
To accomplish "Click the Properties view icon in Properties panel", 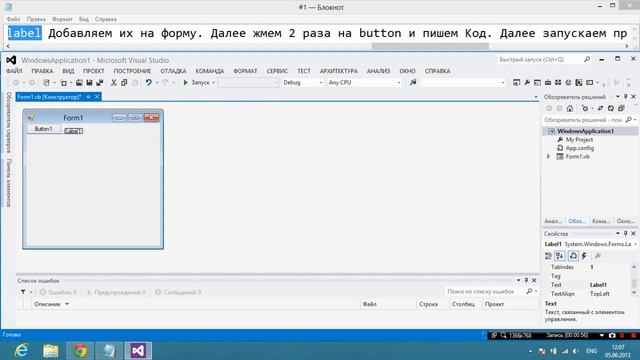I will tap(573, 256).
